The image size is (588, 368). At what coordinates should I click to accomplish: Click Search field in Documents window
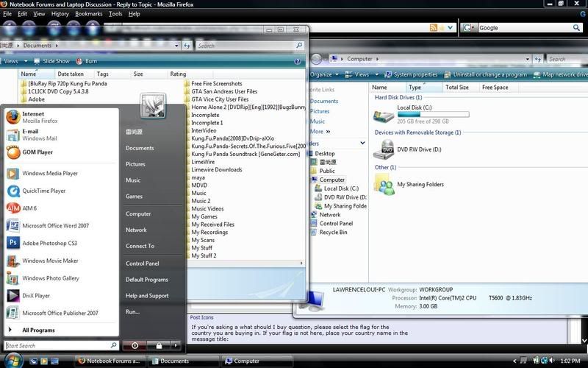point(250,46)
